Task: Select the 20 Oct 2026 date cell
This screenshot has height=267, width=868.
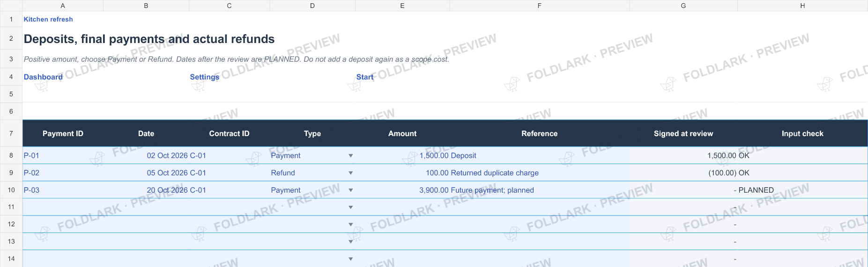Action: tap(146, 190)
